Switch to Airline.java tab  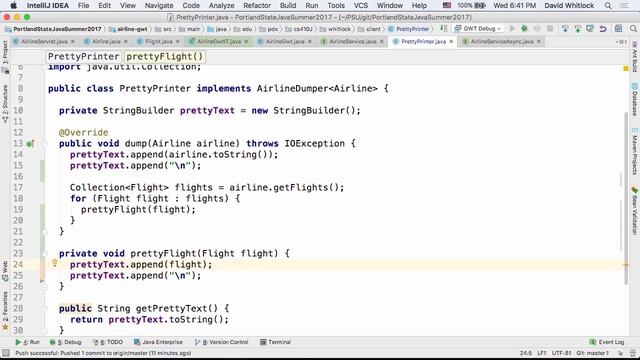106,42
